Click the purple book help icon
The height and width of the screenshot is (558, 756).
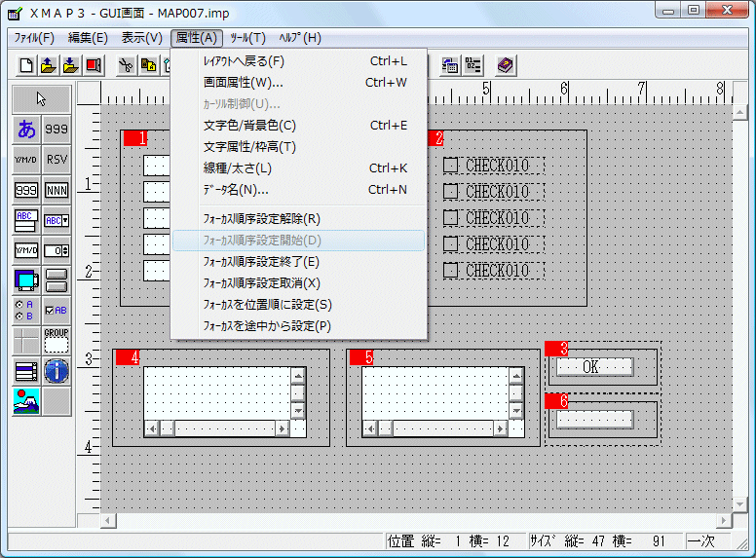pos(505,65)
